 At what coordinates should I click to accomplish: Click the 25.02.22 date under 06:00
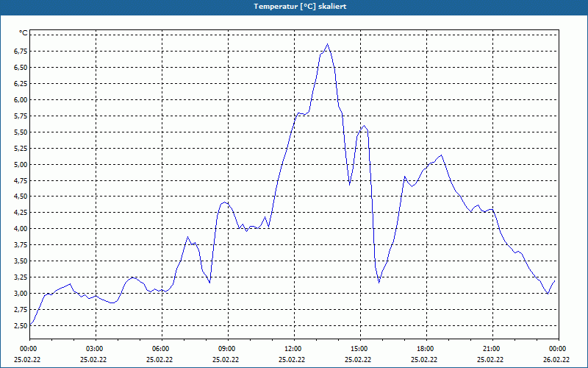pyautogui.click(x=159, y=359)
